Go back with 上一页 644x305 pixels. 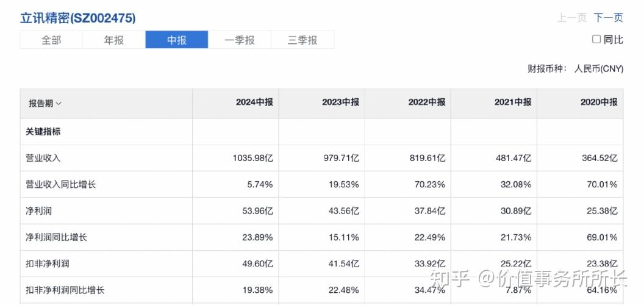point(571,18)
